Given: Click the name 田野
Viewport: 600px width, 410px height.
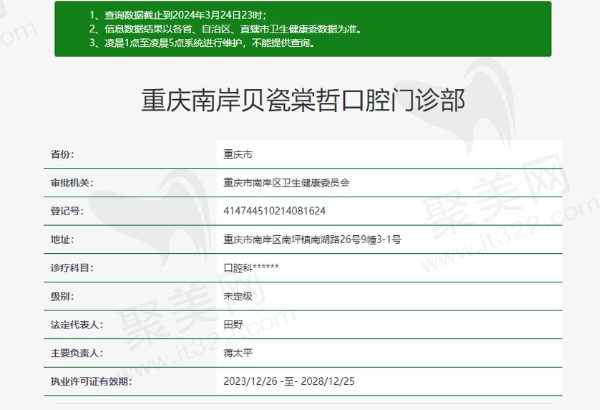Looking at the screenshot, I should click(x=233, y=325).
